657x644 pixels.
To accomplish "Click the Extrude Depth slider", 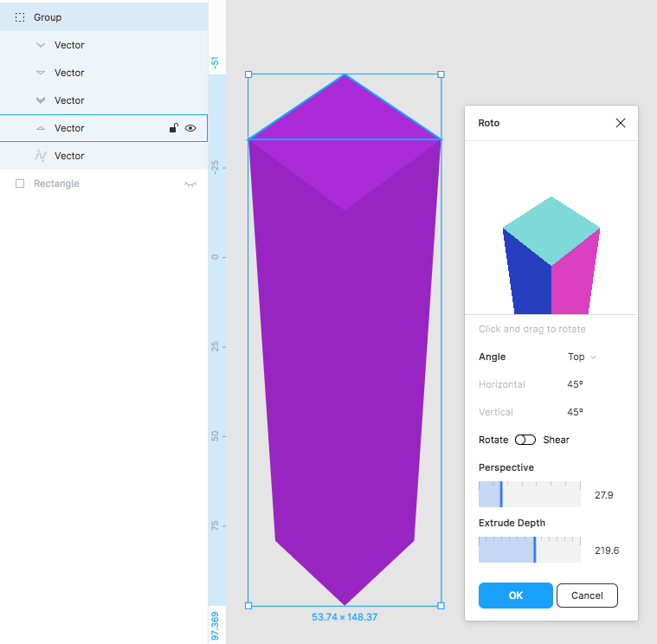I will coord(530,550).
